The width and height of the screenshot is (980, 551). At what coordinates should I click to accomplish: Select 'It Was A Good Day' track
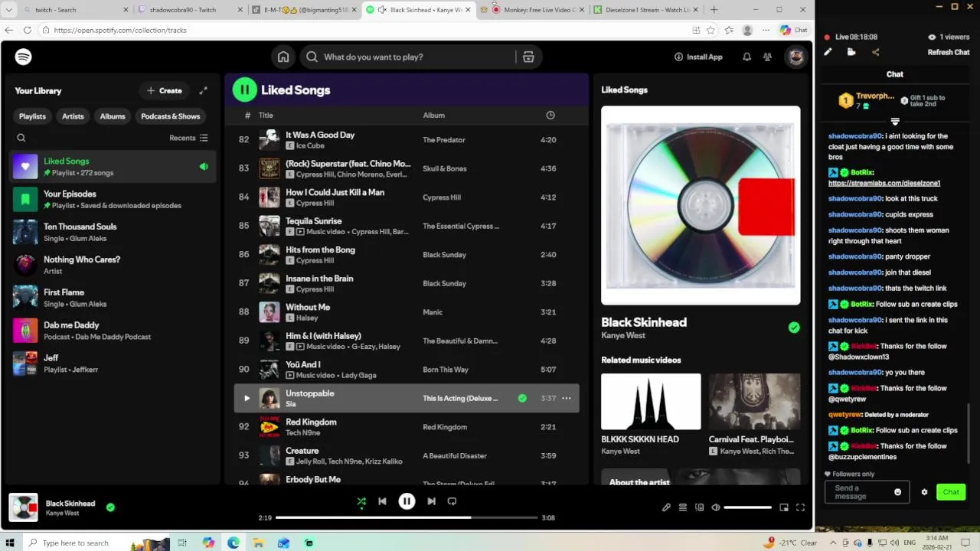[x=320, y=135]
